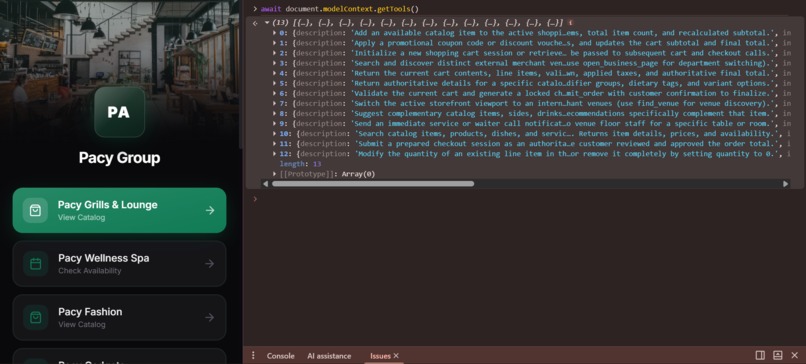Expand array entry 6 about validating the cart
Image resolution: width=806 pixels, height=364 pixels.
275,94
